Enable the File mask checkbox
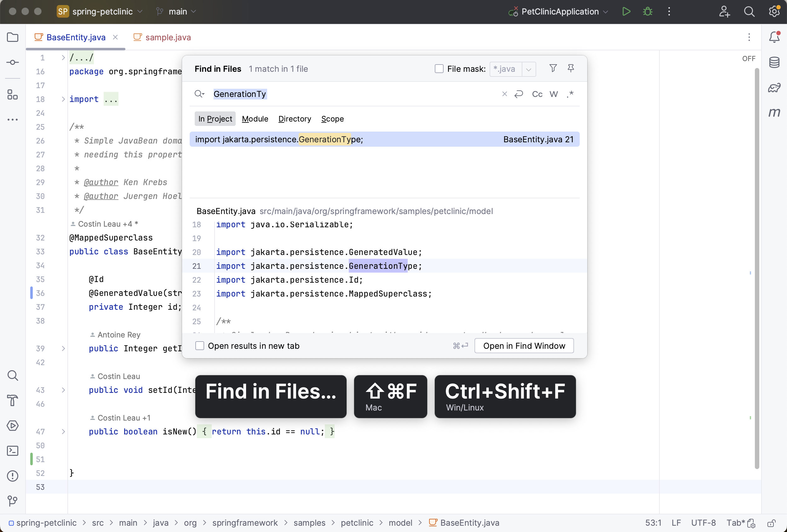The image size is (787, 532). (x=439, y=69)
